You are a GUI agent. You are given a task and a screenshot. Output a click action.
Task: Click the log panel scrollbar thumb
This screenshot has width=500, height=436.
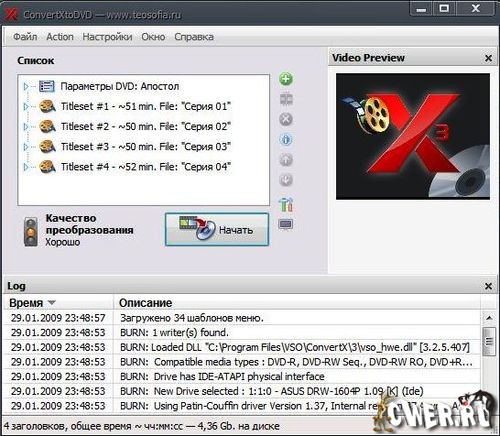tap(489, 341)
